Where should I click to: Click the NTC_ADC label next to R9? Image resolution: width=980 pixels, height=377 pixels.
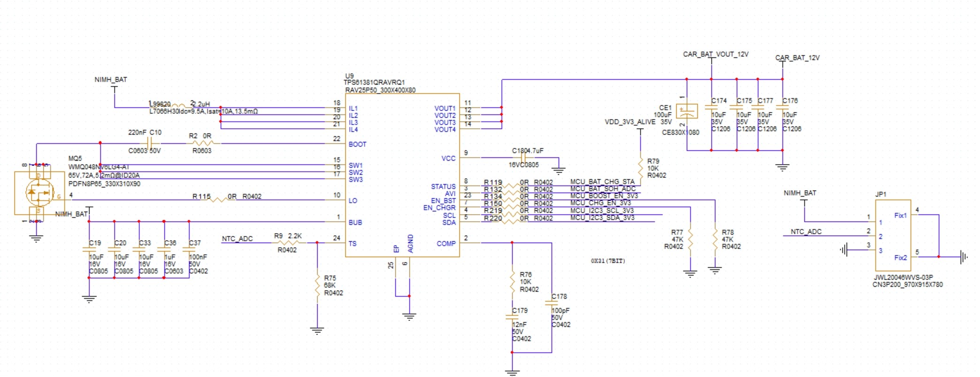click(237, 239)
